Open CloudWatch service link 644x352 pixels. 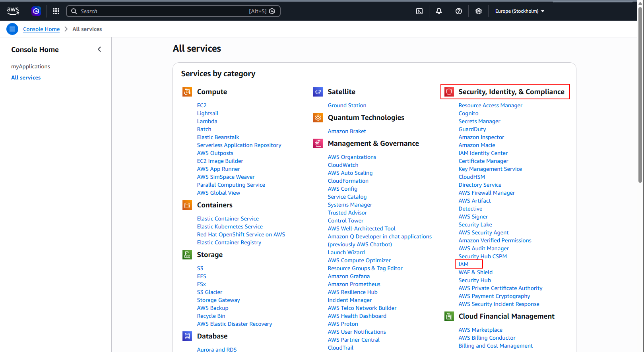pos(343,165)
